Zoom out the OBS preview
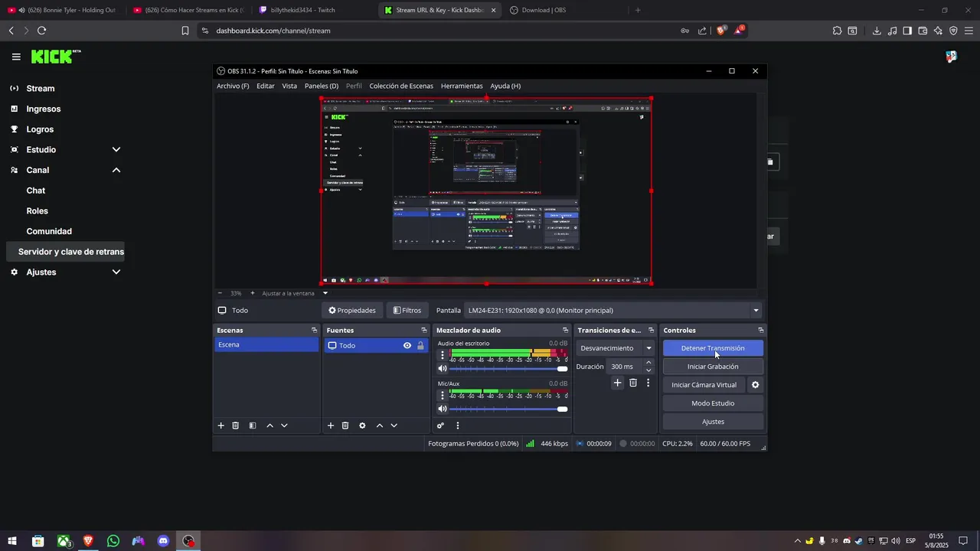 (x=220, y=293)
